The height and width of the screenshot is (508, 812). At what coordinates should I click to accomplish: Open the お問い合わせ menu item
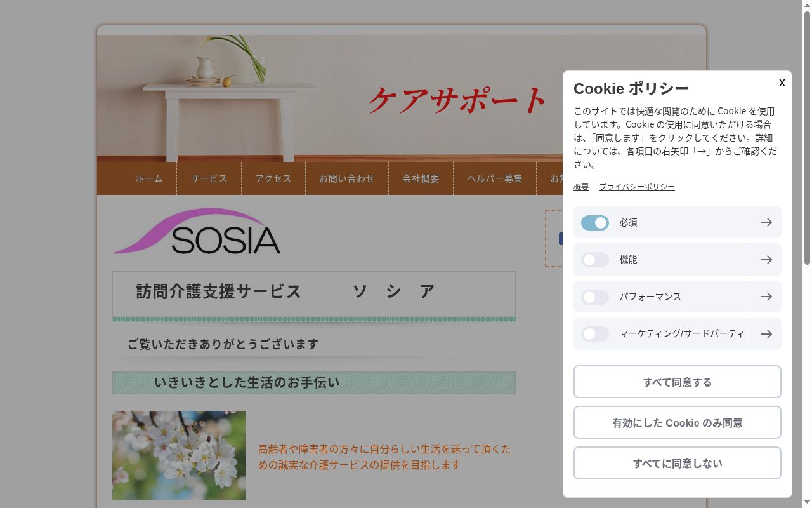click(x=347, y=178)
